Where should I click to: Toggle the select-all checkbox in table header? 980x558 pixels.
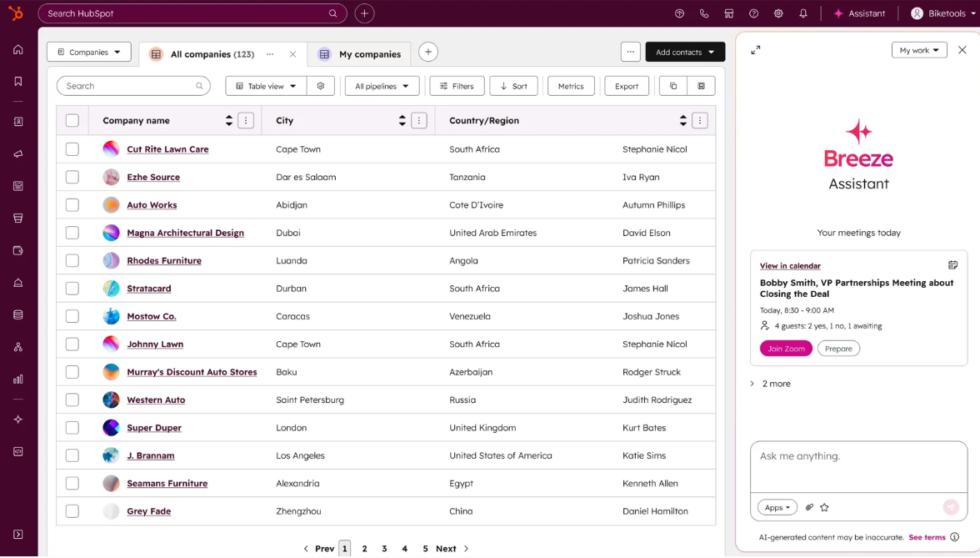[x=72, y=120]
